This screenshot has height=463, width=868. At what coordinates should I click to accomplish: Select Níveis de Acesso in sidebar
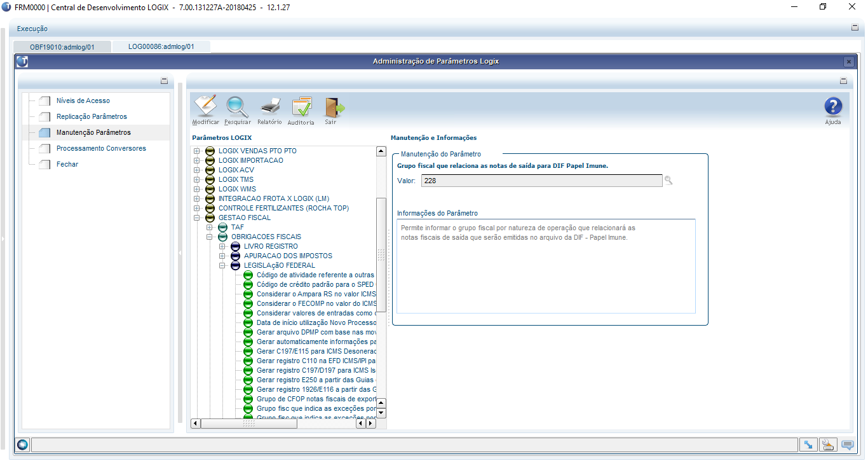83,100
